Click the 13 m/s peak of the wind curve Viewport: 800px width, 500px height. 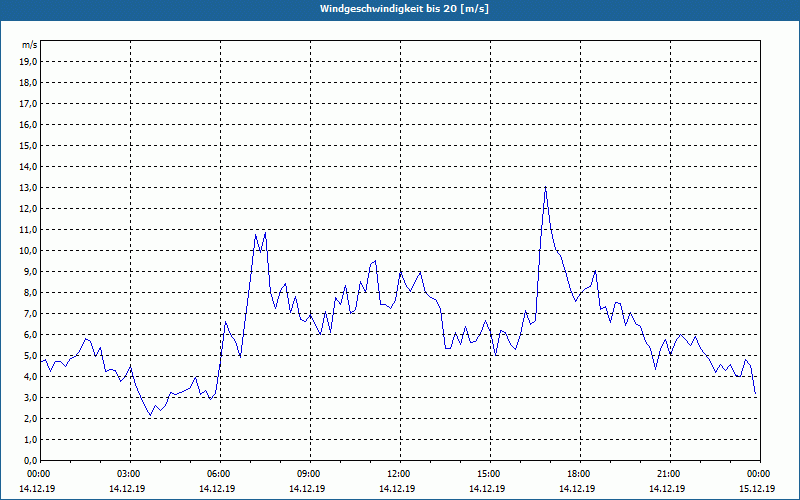tap(545, 187)
